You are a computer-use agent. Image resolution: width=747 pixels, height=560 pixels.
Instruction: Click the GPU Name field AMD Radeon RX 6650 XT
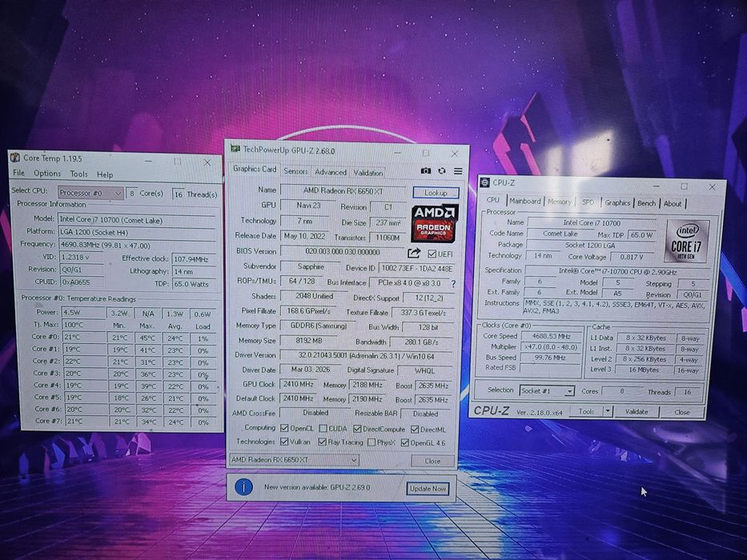click(343, 190)
